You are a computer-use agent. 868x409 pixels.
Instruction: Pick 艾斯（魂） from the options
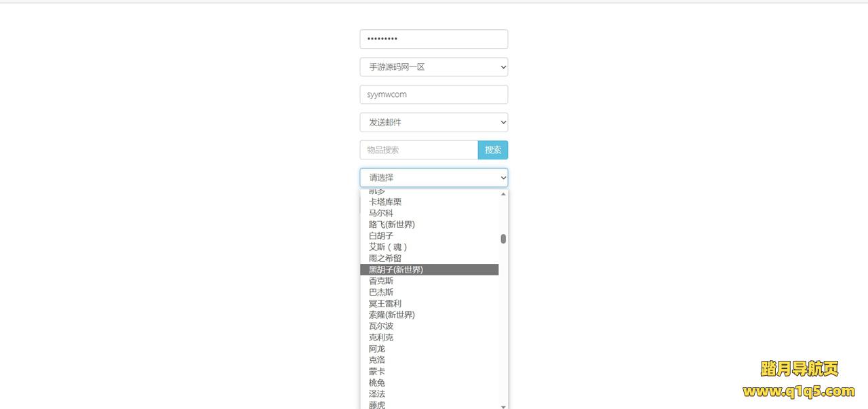pyautogui.click(x=388, y=247)
